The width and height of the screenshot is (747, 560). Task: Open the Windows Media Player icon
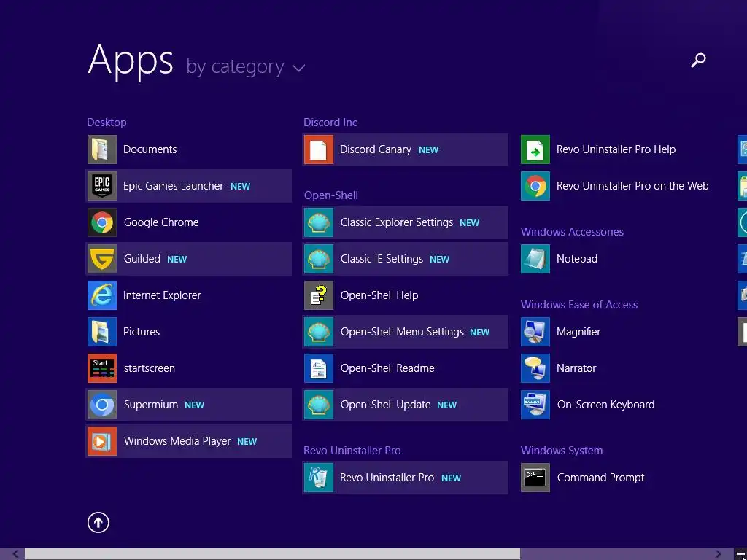102,441
